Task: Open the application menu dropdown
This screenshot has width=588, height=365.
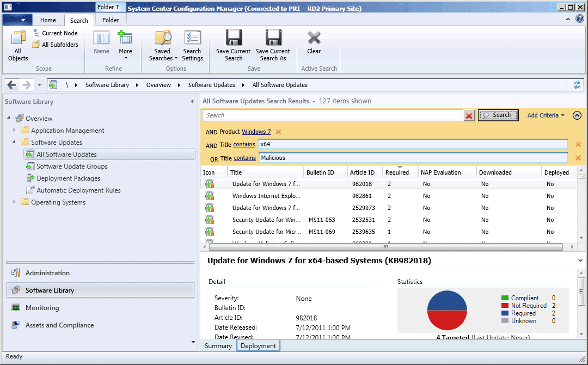Action: click(x=17, y=20)
